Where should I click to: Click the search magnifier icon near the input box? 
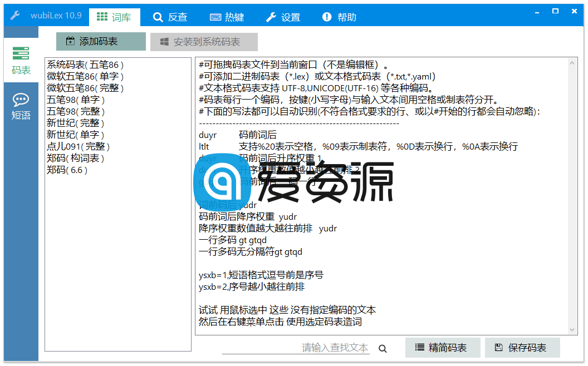383,348
